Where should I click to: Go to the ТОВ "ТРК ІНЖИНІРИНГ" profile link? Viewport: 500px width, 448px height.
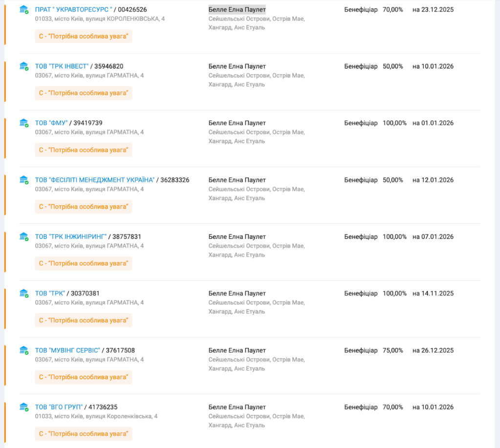click(x=70, y=237)
